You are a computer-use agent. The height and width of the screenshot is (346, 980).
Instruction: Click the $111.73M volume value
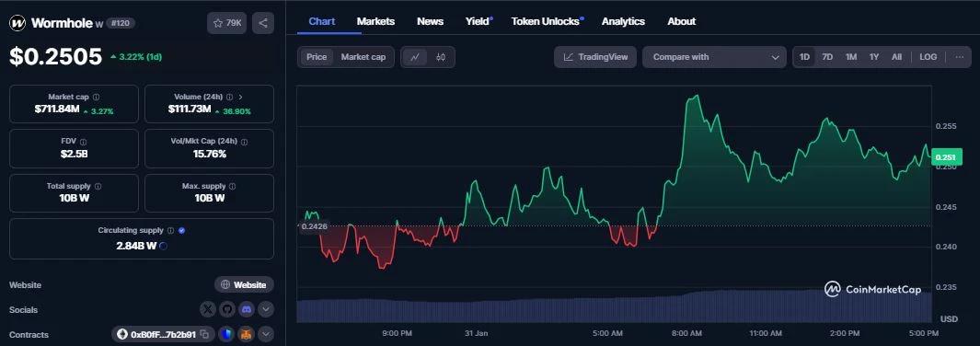pos(190,110)
